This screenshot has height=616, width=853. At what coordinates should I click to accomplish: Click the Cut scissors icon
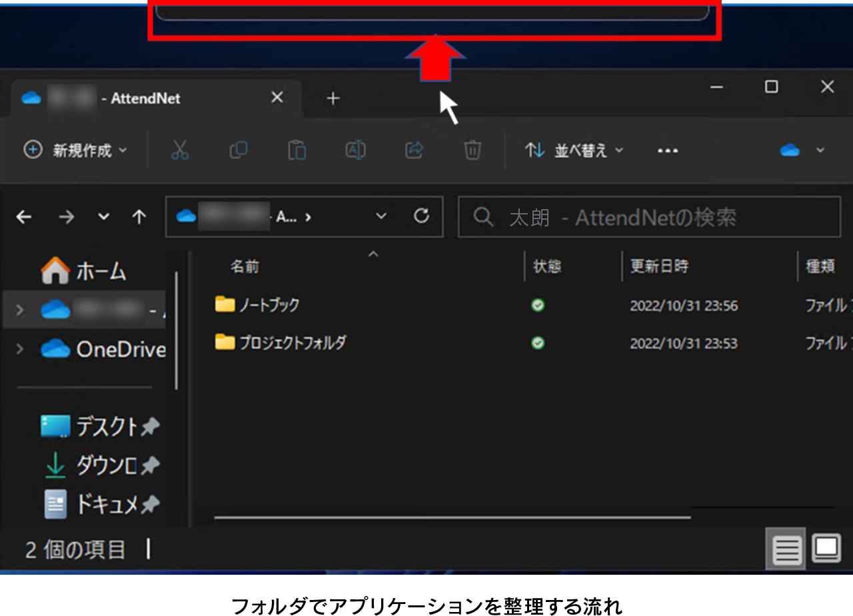pyautogui.click(x=180, y=151)
